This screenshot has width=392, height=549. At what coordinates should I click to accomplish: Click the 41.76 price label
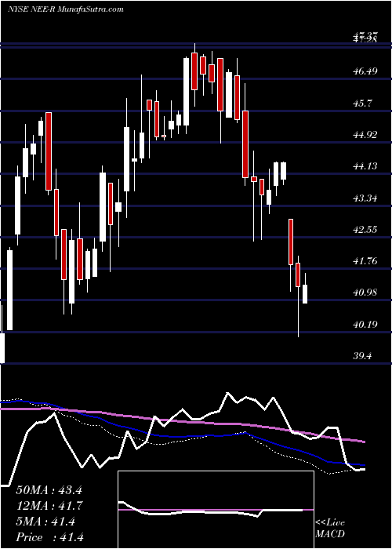[365, 261]
